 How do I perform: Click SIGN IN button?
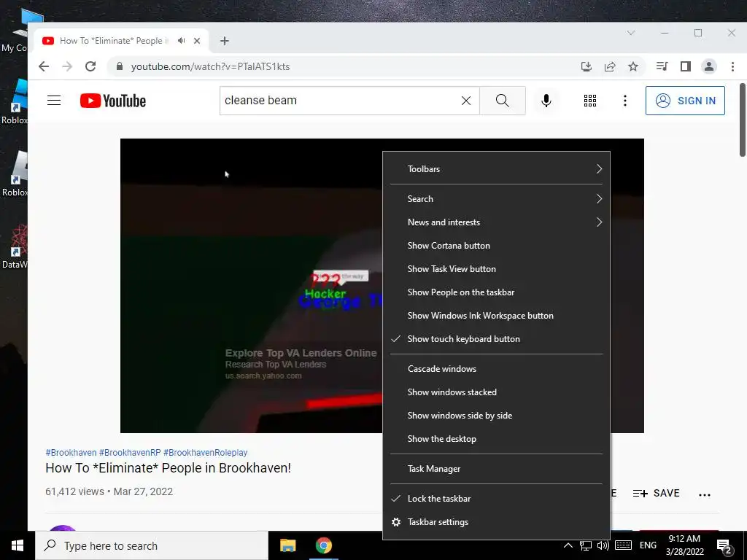point(685,101)
